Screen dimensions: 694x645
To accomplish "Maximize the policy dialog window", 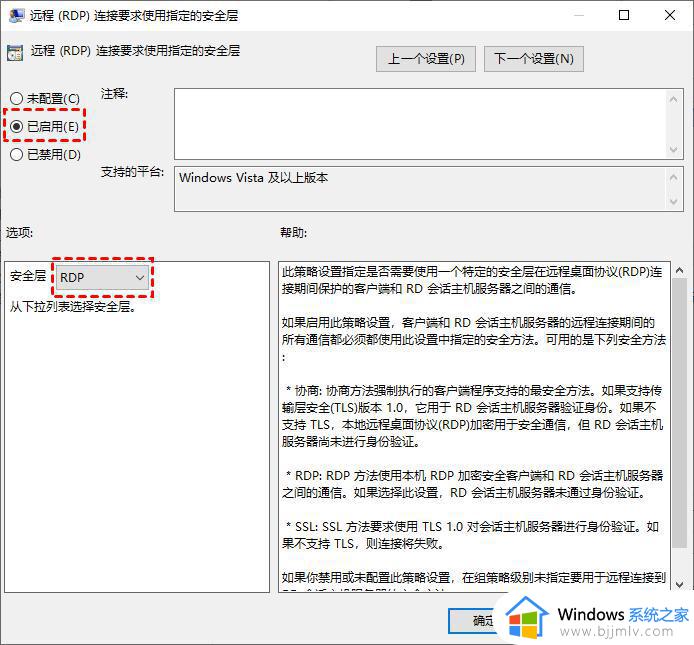I will (x=624, y=15).
